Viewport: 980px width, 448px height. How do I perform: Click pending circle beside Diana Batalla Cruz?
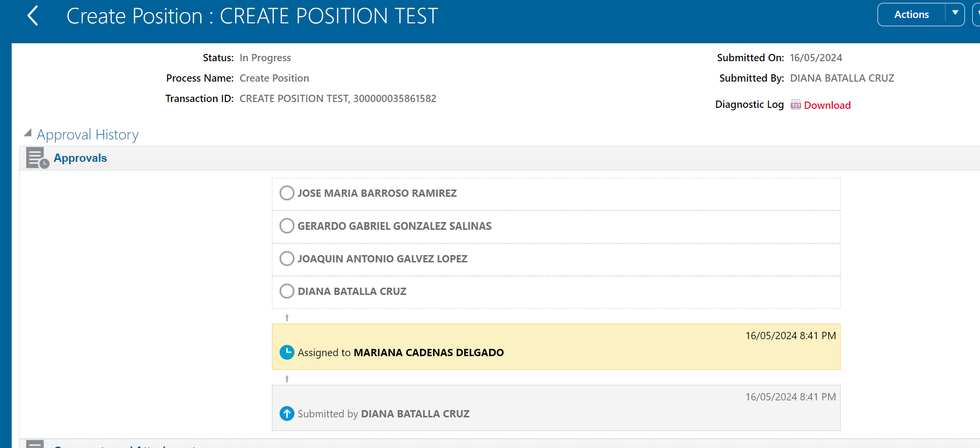(287, 291)
